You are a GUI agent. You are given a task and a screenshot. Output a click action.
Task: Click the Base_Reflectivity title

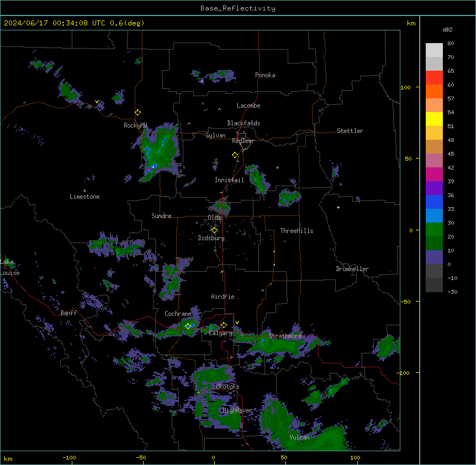(238, 8)
